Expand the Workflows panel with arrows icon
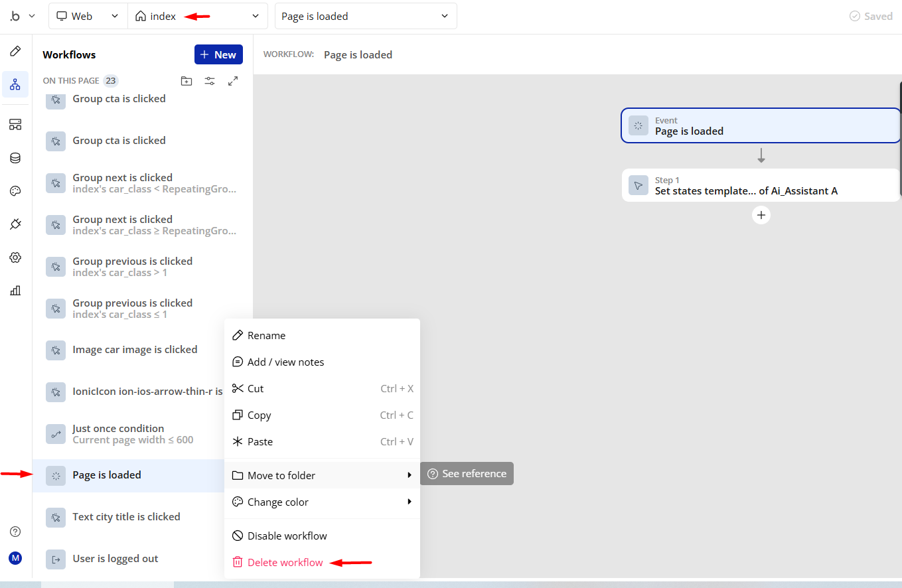The image size is (902, 588). tap(233, 81)
